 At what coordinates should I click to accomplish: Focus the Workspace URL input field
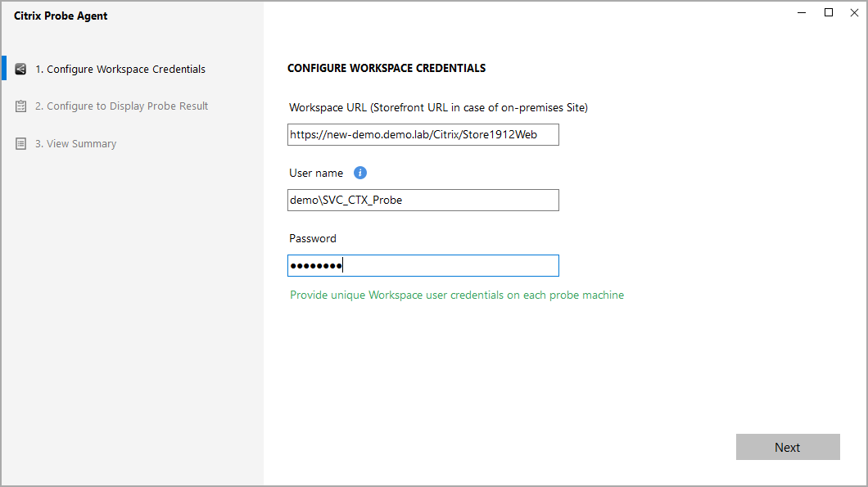[x=423, y=134]
